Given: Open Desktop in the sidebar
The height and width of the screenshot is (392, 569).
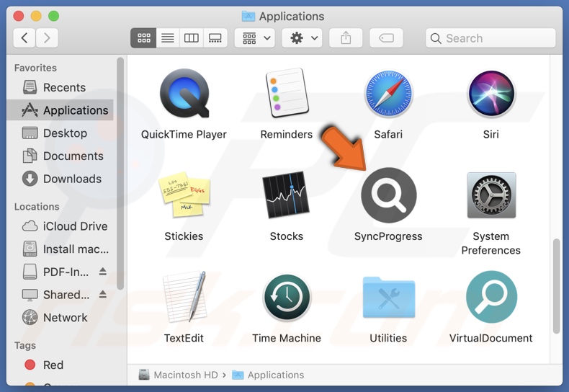Looking at the screenshot, I should tap(61, 133).
